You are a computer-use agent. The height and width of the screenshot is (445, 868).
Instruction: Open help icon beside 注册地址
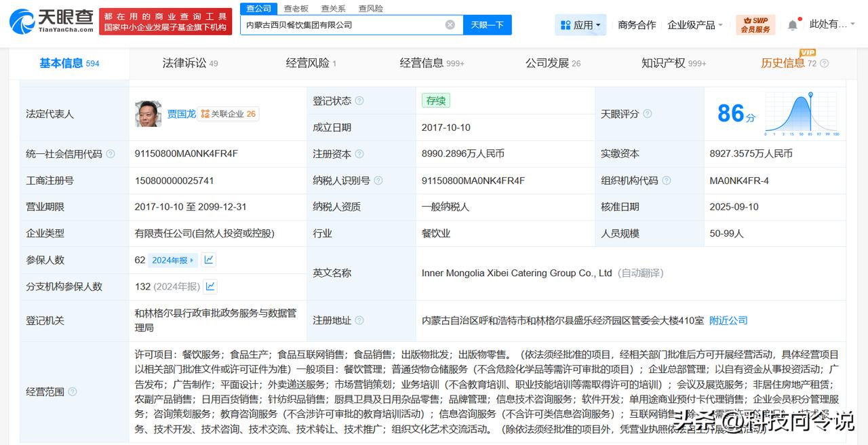359,320
